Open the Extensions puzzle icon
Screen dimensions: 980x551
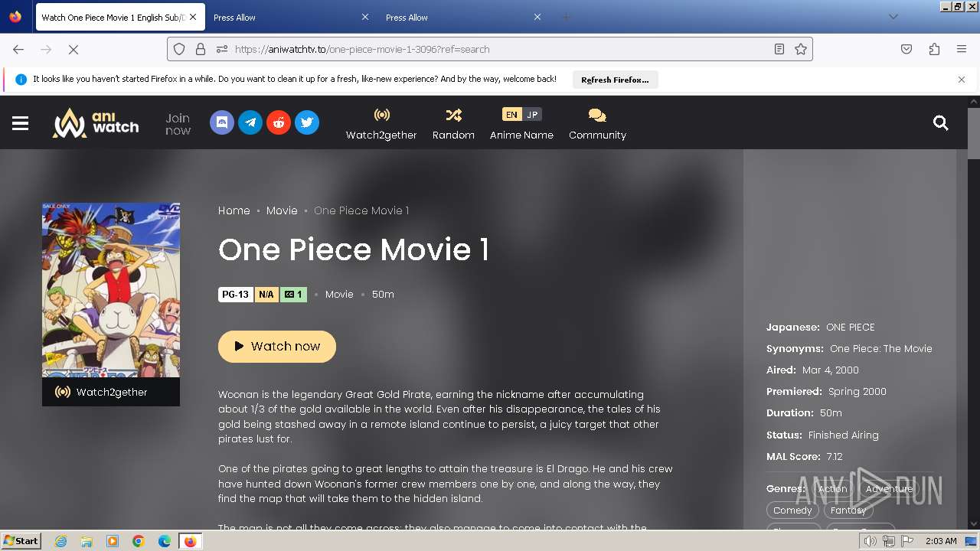click(934, 49)
